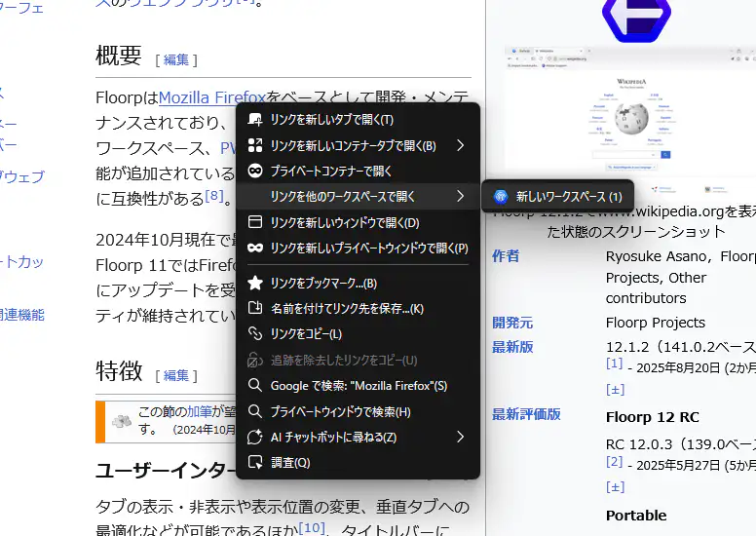756x536 pixels.
Task: Select リンクを他のワークスペースで開く
Action: pos(358,196)
